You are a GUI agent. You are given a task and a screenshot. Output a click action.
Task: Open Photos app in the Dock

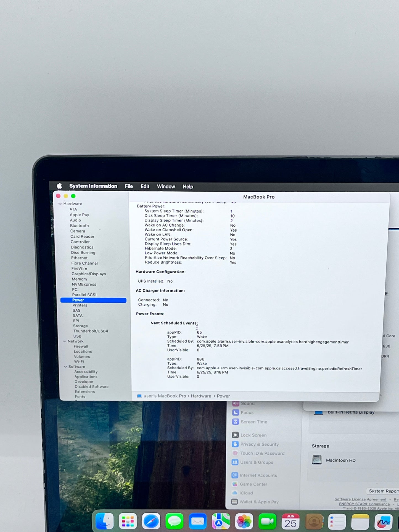[244, 522]
